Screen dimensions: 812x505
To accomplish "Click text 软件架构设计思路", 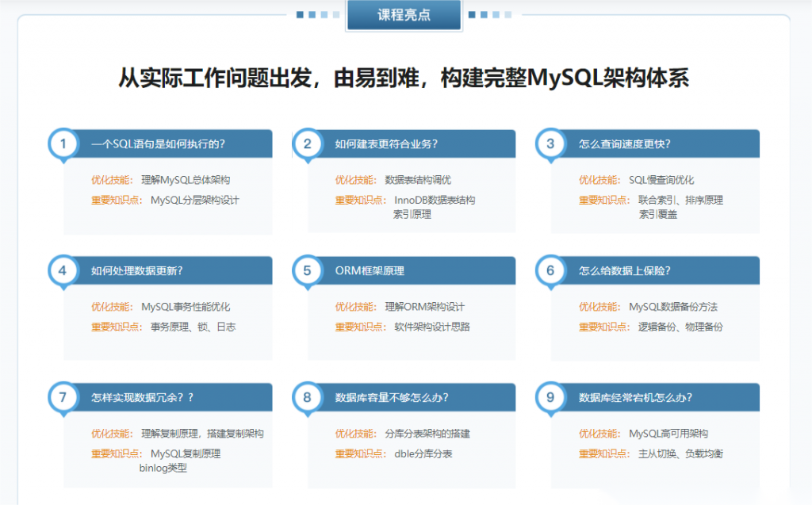I will coord(432,327).
